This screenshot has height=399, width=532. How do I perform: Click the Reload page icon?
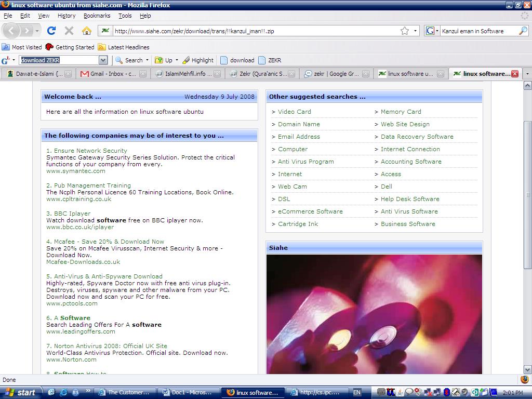click(51, 31)
